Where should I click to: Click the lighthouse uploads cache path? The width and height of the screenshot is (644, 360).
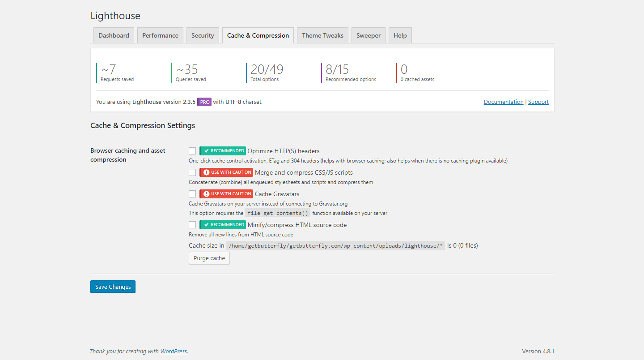pos(335,245)
